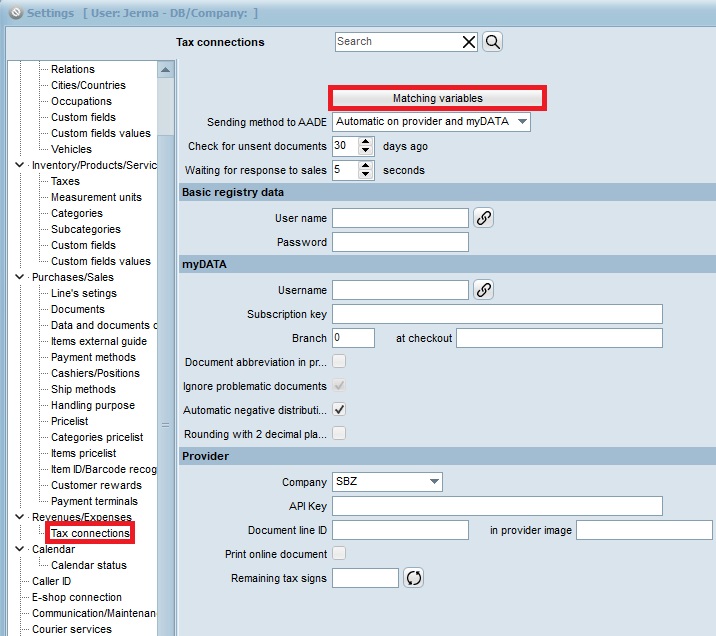Refresh remaining tax signs
The image size is (716, 636).
(x=414, y=578)
